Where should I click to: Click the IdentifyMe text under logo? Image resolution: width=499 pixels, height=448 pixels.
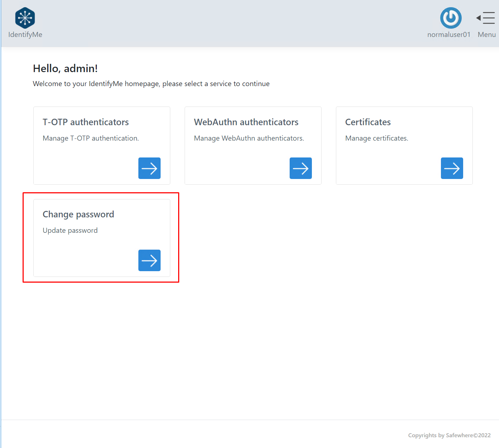pos(25,34)
